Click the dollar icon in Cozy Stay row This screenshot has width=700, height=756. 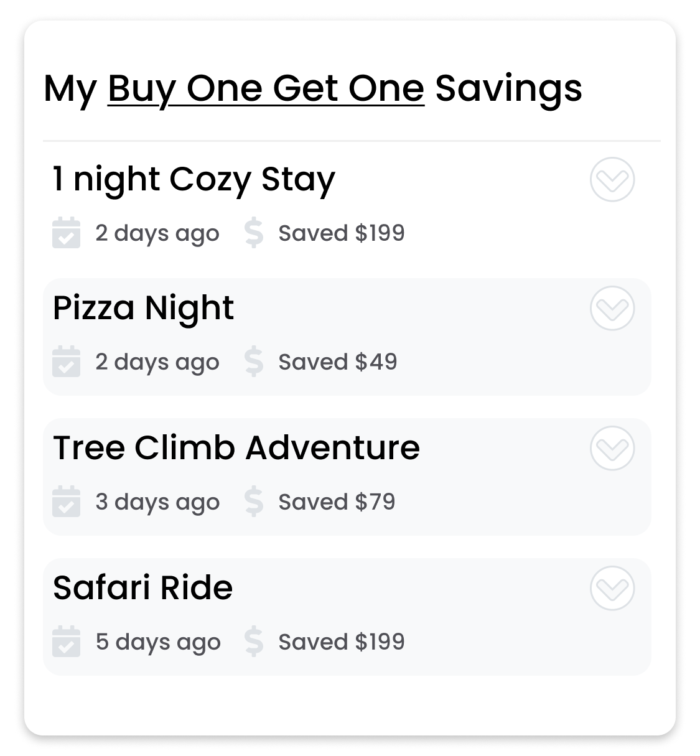coord(254,233)
